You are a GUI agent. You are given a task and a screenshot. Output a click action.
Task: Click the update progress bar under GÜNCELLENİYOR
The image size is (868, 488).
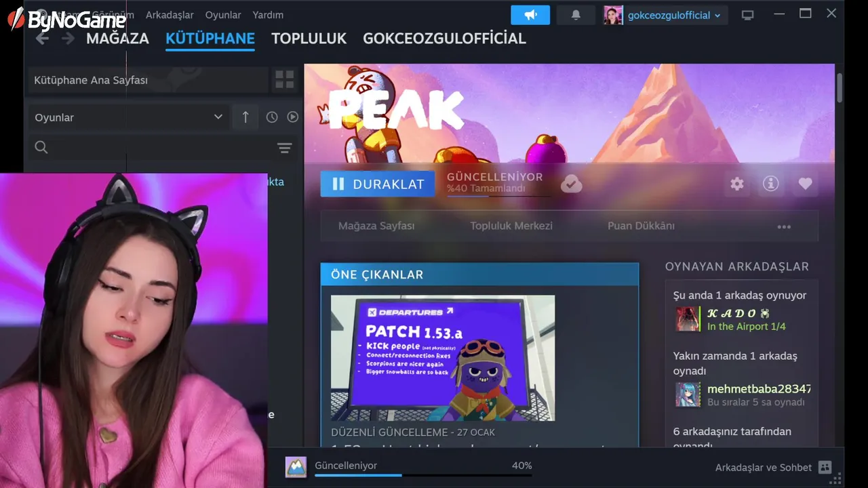click(498, 196)
